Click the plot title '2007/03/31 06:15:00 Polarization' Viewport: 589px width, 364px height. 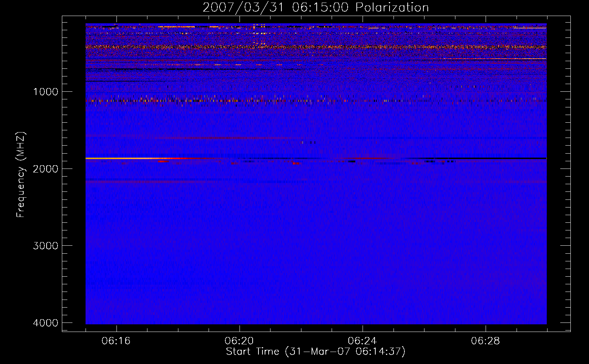click(316, 7)
